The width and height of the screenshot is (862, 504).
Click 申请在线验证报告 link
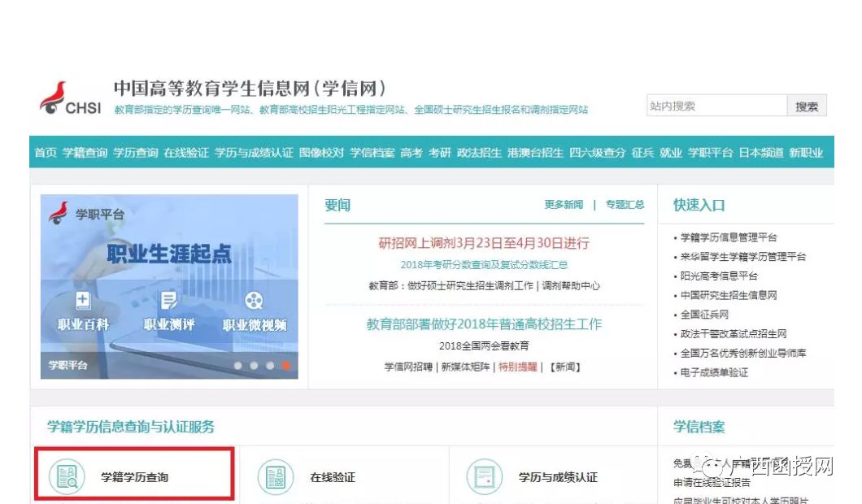(x=712, y=483)
